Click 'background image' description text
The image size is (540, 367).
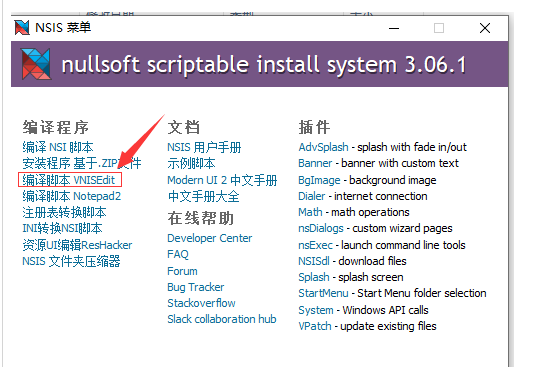pyautogui.click(x=393, y=180)
